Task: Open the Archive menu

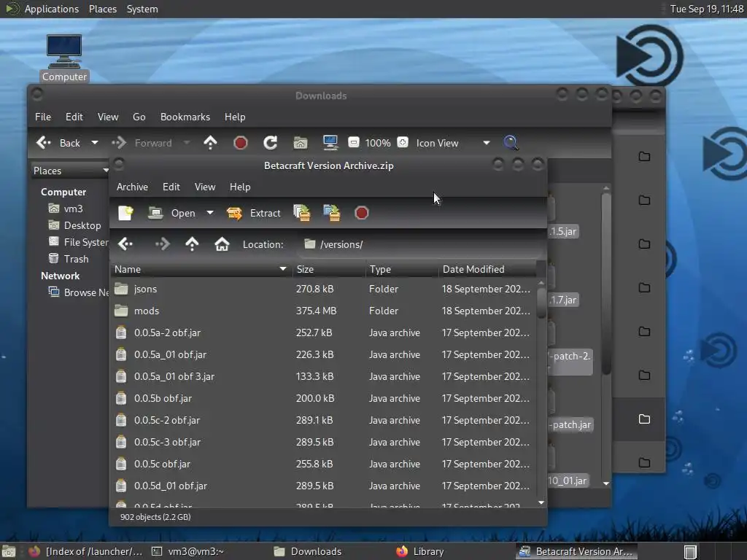Action: [132, 187]
